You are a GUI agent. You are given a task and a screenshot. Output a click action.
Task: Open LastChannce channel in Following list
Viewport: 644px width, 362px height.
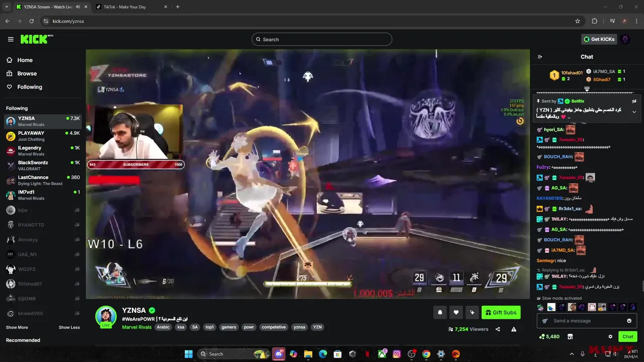click(x=43, y=180)
